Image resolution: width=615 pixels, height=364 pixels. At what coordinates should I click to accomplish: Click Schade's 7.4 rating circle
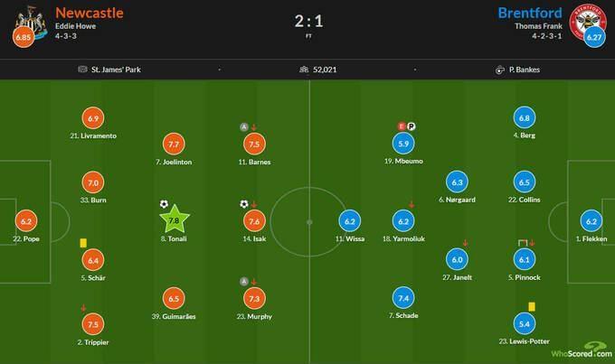pos(403,298)
